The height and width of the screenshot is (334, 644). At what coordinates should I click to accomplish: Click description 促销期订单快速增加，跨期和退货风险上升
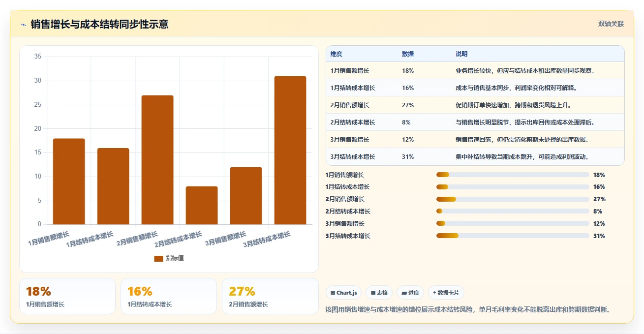[x=514, y=105]
